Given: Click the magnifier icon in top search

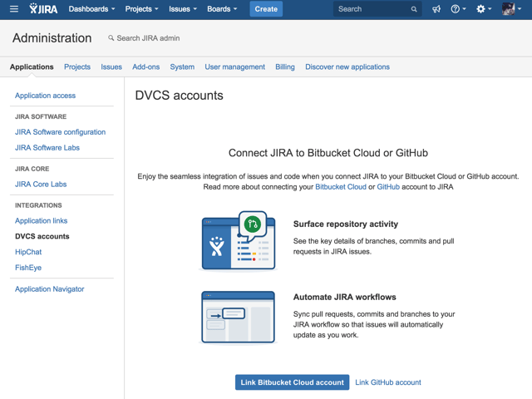Looking at the screenshot, I should pyautogui.click(x=414, y=9).
